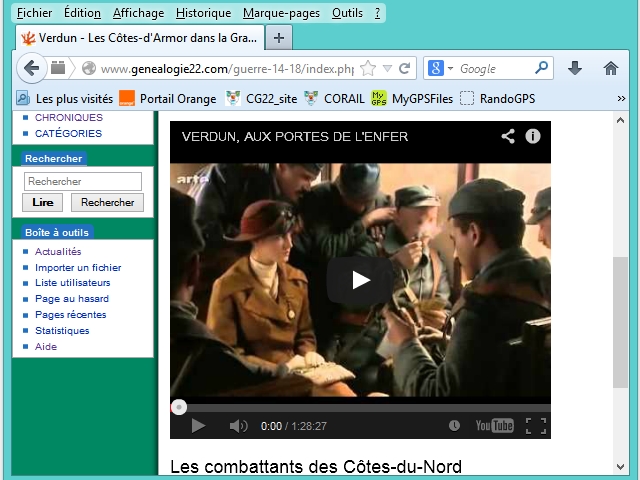This screenshot has height=480, width=640.
Task: Open the CATÉGORIES sidebar link
Action: point(68,133)
